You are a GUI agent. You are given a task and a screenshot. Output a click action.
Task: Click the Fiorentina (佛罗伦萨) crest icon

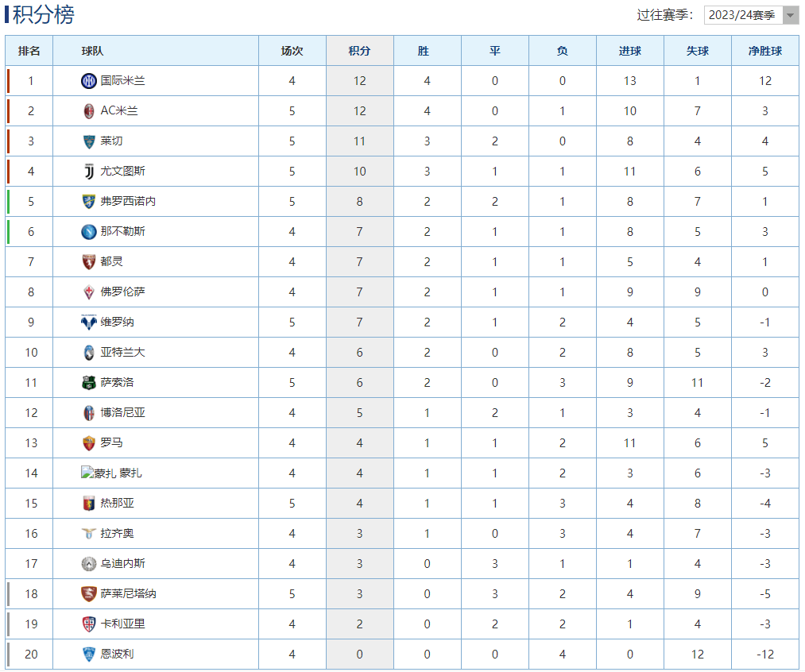89,292
